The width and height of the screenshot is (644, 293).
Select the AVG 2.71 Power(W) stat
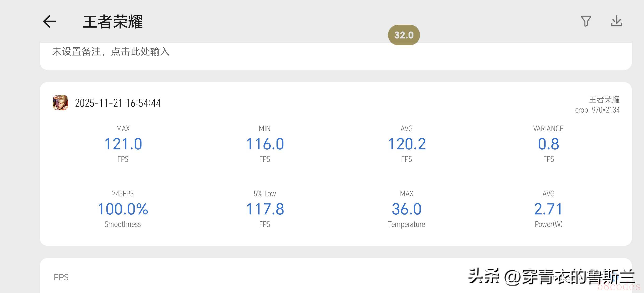pyautogui.click(x=548, y=209)
